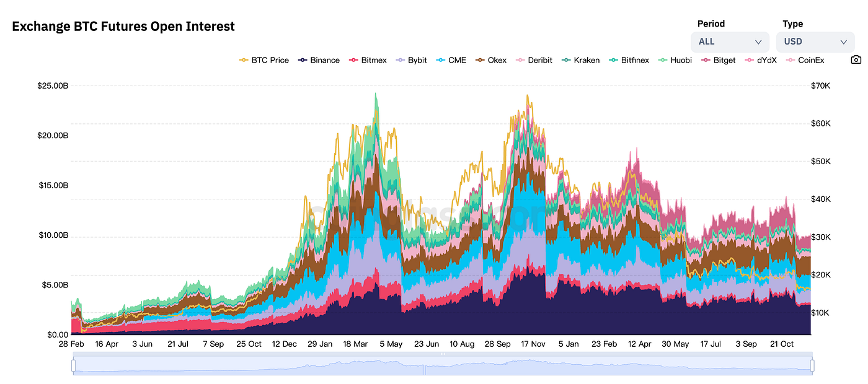Open the Period dropdown showing ALL

point(730,41)
